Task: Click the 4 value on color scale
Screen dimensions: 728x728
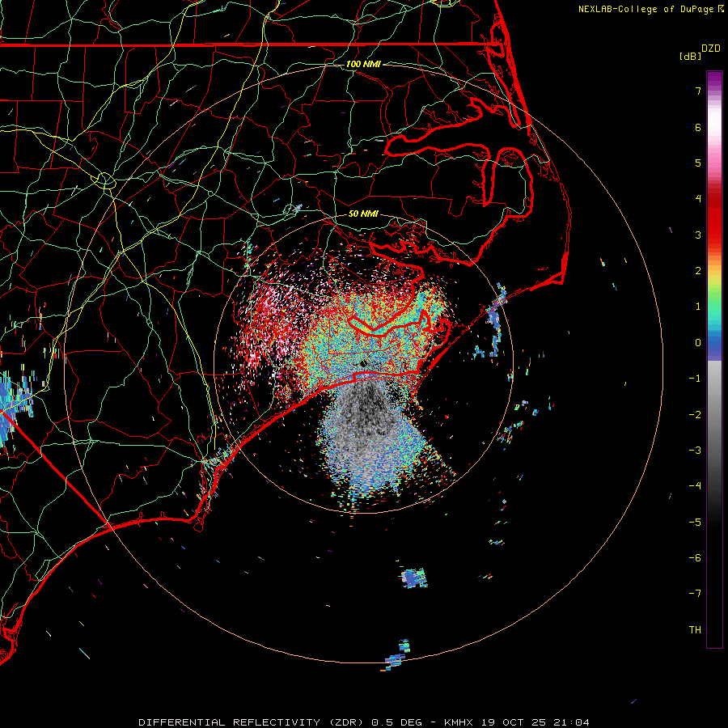Action: click(698, 199)
